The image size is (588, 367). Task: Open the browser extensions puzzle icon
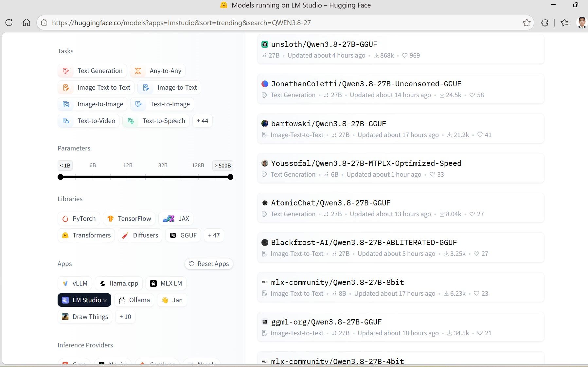(545, 23)
